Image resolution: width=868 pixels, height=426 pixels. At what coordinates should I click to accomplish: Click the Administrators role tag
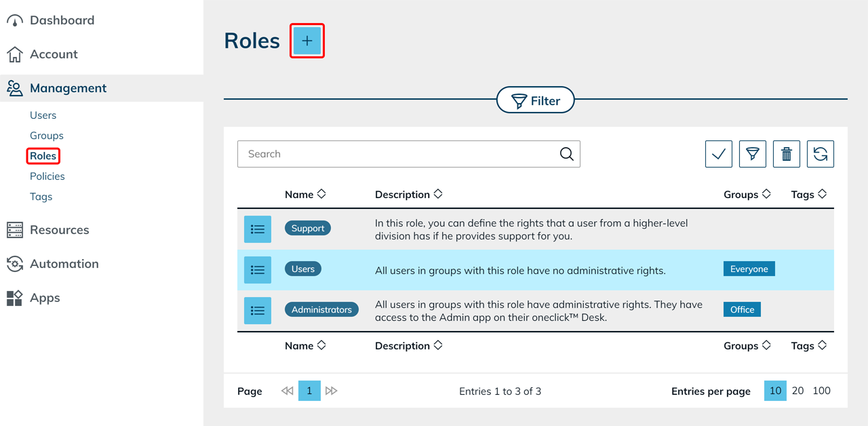pos(321,310)
